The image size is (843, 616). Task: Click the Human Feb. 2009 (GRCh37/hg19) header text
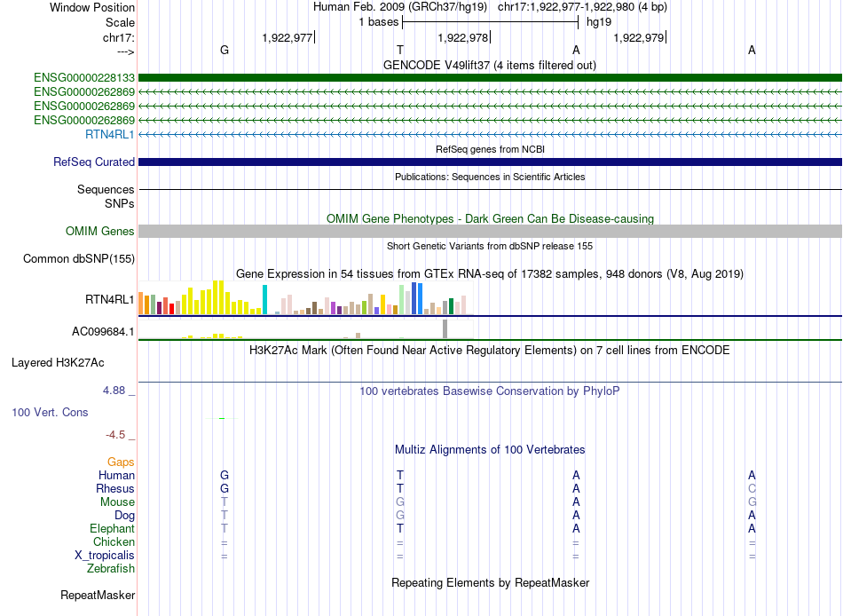pos(400,7)
